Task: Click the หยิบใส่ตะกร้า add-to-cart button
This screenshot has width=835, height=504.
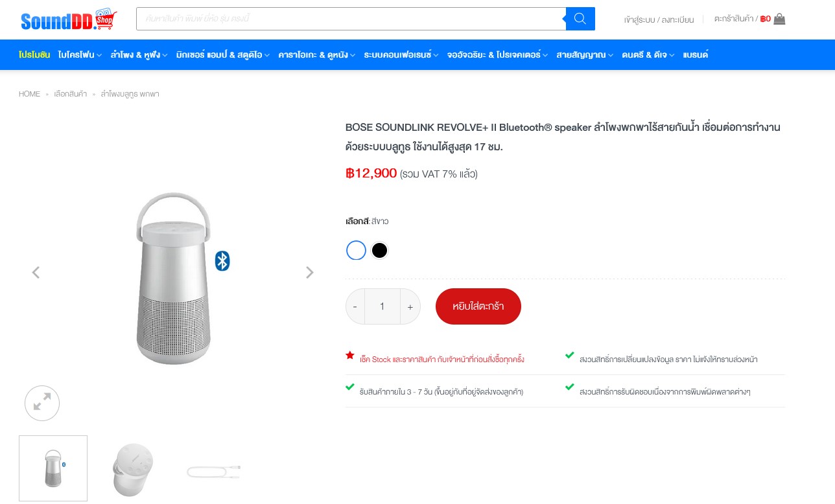Action: [x=478, y=306]
